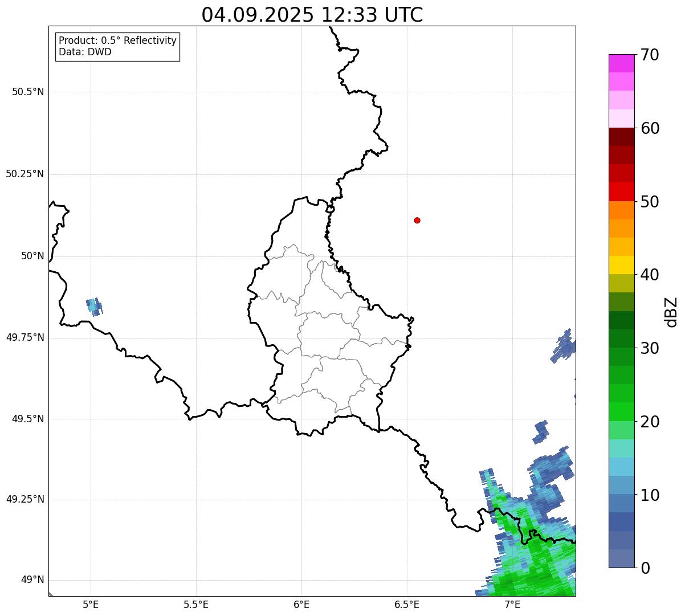Viewport: 685px width, 616px height.
Task: Pick the grey-blue bottom colorbar swatch at 0
Action: [x=621, y=558]
